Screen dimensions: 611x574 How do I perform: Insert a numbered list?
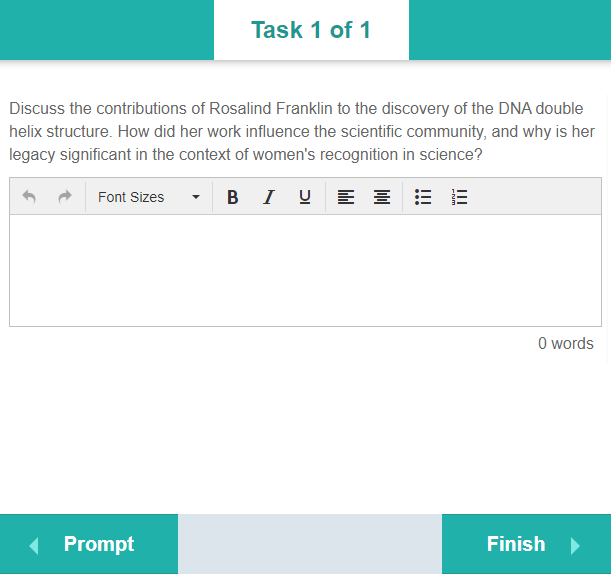coord(460,197)
